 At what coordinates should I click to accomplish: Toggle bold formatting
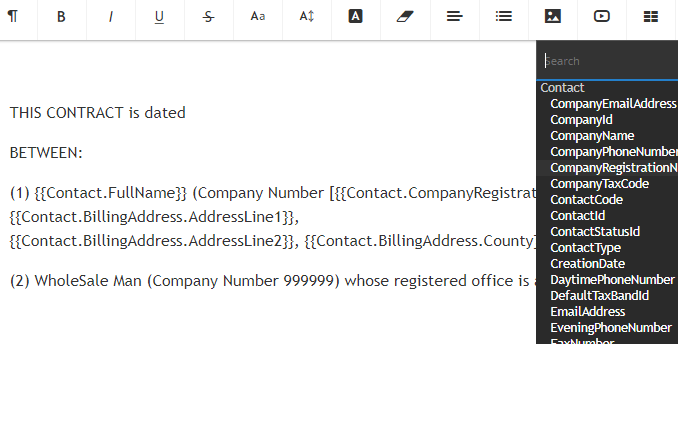pos(61,16)
